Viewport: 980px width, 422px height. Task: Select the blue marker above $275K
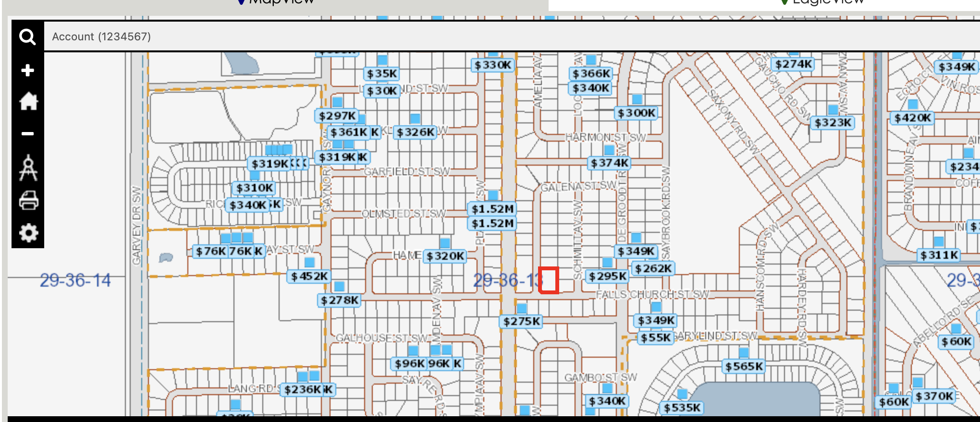click(x=522, y=308)
